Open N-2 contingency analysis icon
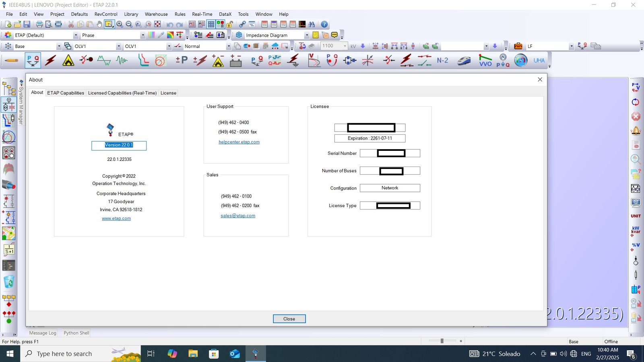The image size is (644, 362). pyautogui.click(x=442, y=60)
